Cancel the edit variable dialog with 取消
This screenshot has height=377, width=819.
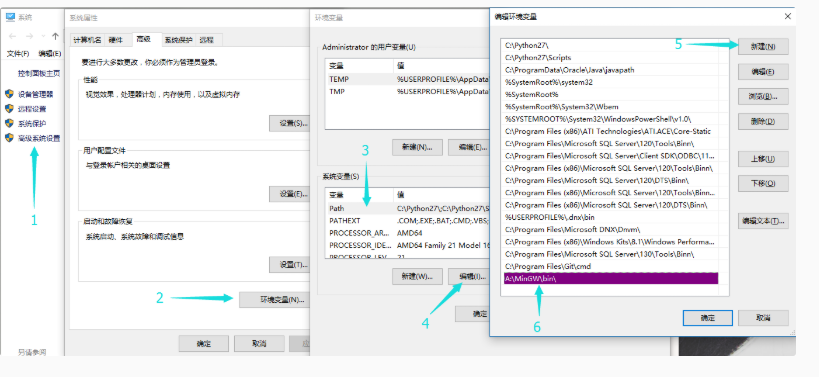pos(763,318)
